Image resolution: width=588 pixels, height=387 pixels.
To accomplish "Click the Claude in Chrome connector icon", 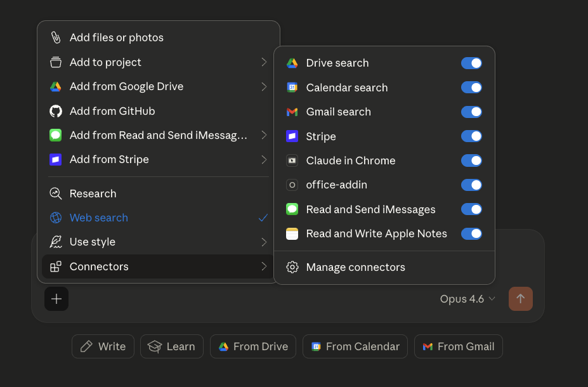I will 292,161.
